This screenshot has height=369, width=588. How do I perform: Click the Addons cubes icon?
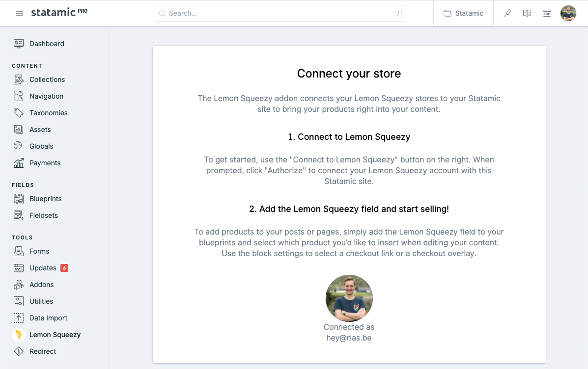click(18, 285)
